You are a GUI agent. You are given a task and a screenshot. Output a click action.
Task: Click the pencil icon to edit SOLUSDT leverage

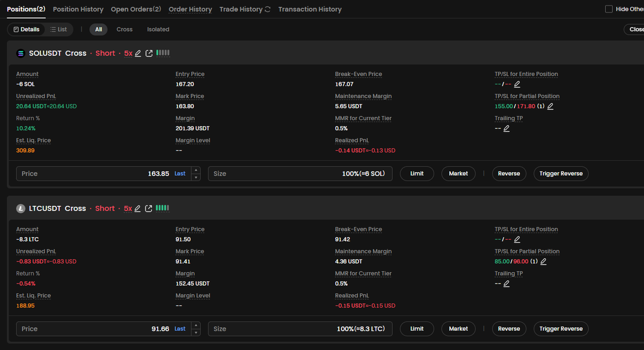pos(138,53)
